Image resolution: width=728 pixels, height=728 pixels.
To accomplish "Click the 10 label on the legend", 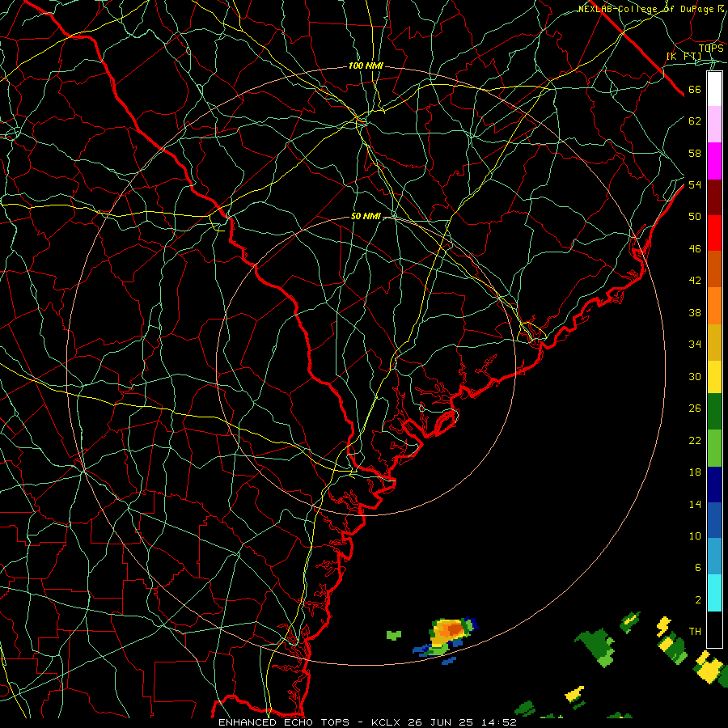I will pos(695,535).
